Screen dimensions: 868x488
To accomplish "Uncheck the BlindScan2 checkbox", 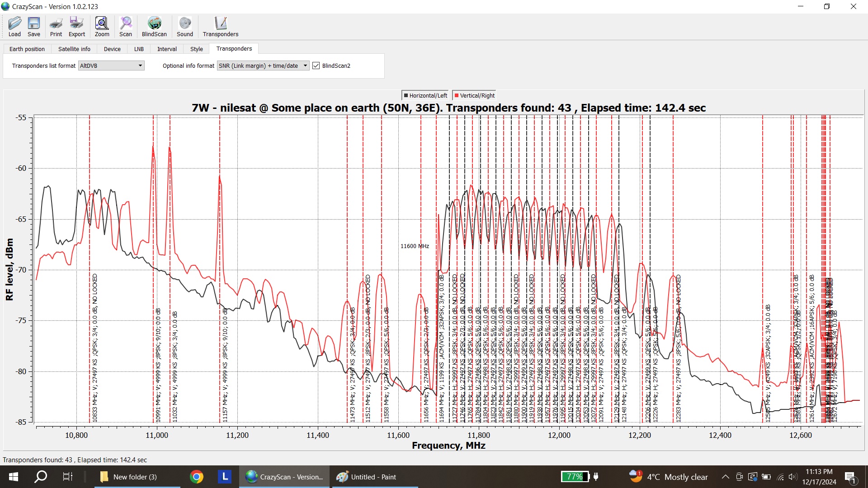I will click(316, 66).
